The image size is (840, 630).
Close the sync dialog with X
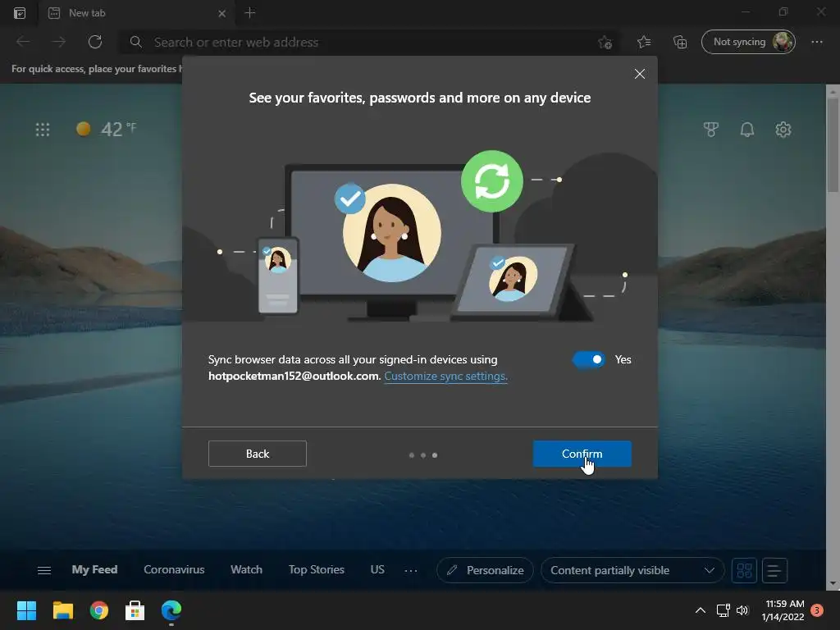click(640, 74)
